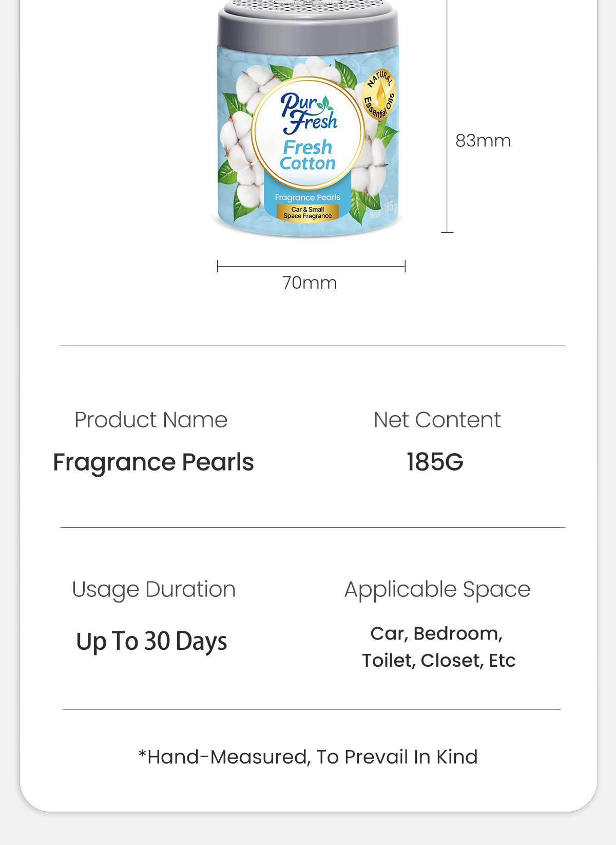
Task: Click the Fresh Cotton scent name
Action: click(307, 155)
